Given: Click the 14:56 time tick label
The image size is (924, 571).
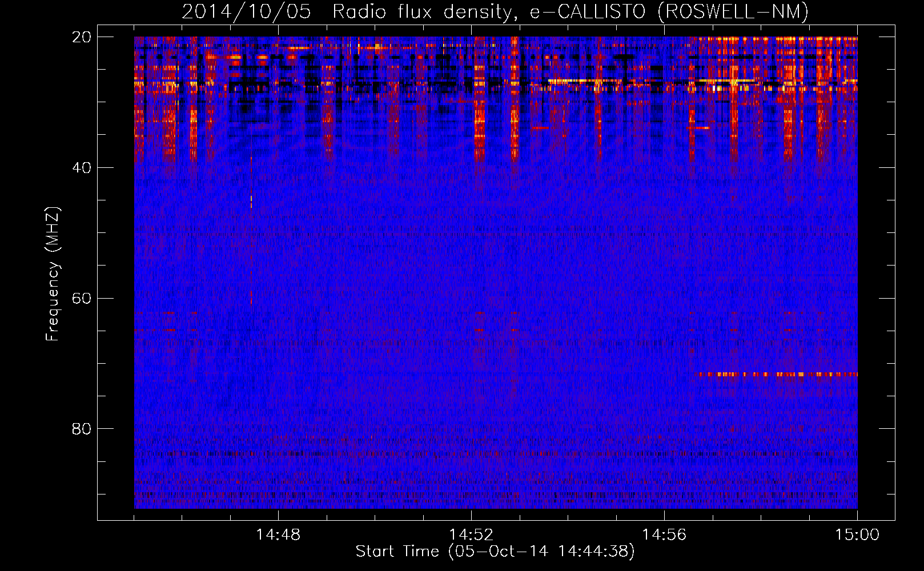Looking at the screenshot, I should point(664,535).
